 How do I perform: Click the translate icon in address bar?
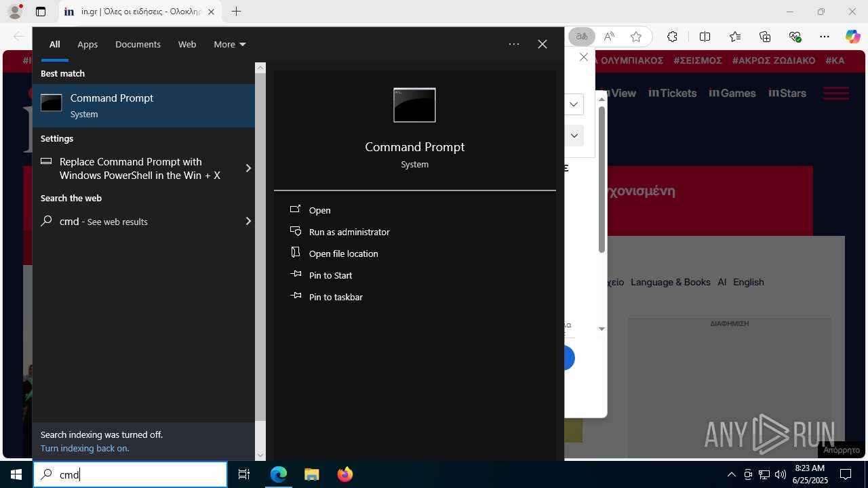(x=582, y=37)
